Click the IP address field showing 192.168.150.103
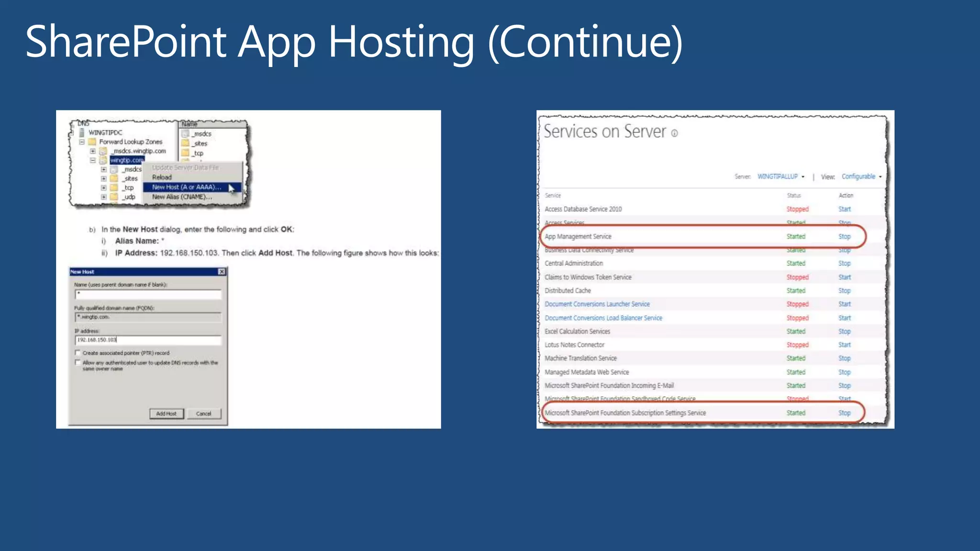Image resolution: width=980 pixels, height=551 pixels. 148,340
